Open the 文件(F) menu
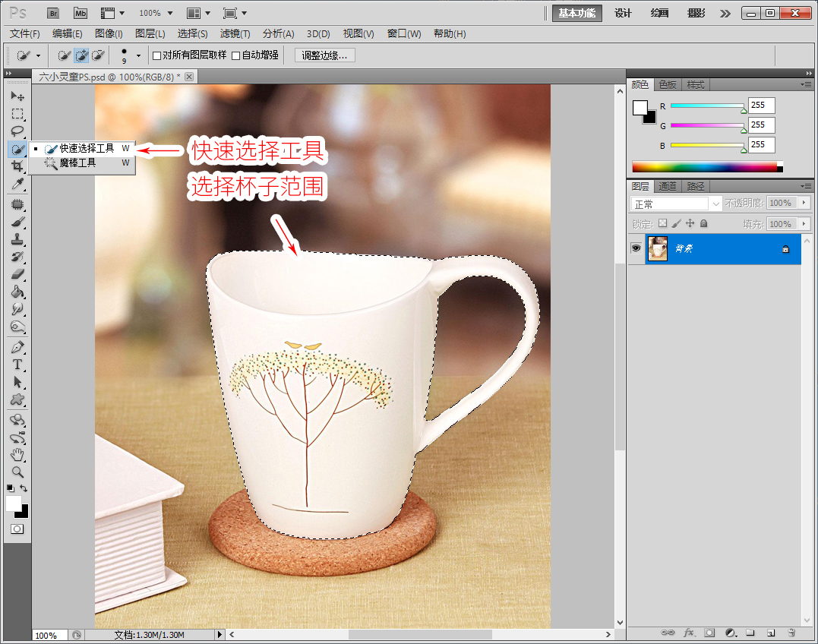The width and height of the screenshot is (818, 644). 24,34
